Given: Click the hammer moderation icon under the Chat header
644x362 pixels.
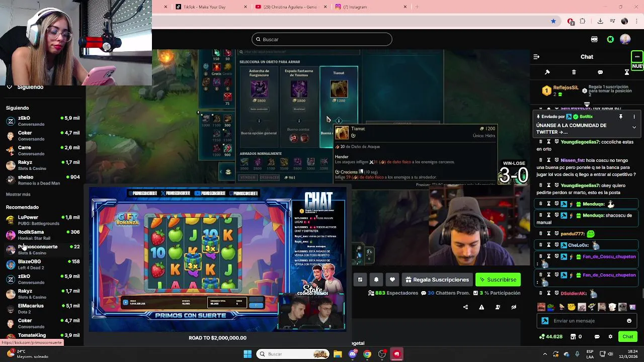Looking at the screenshot, I should pos(547,72).
